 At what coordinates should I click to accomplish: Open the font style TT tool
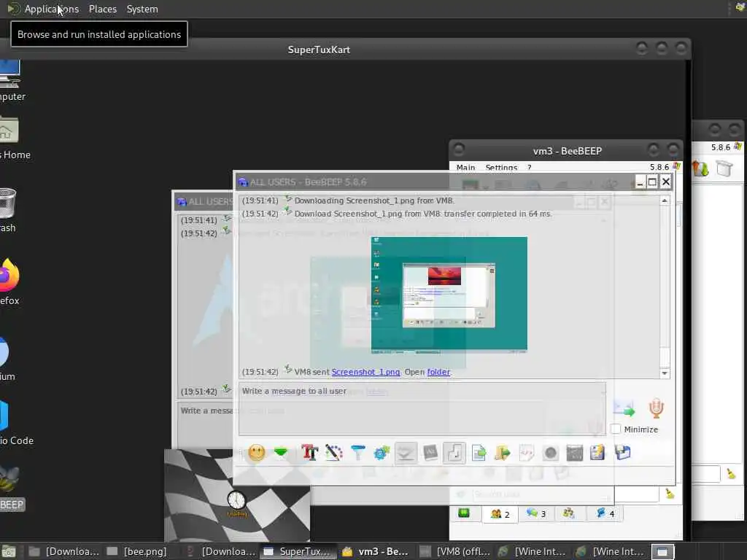(309, 452)
